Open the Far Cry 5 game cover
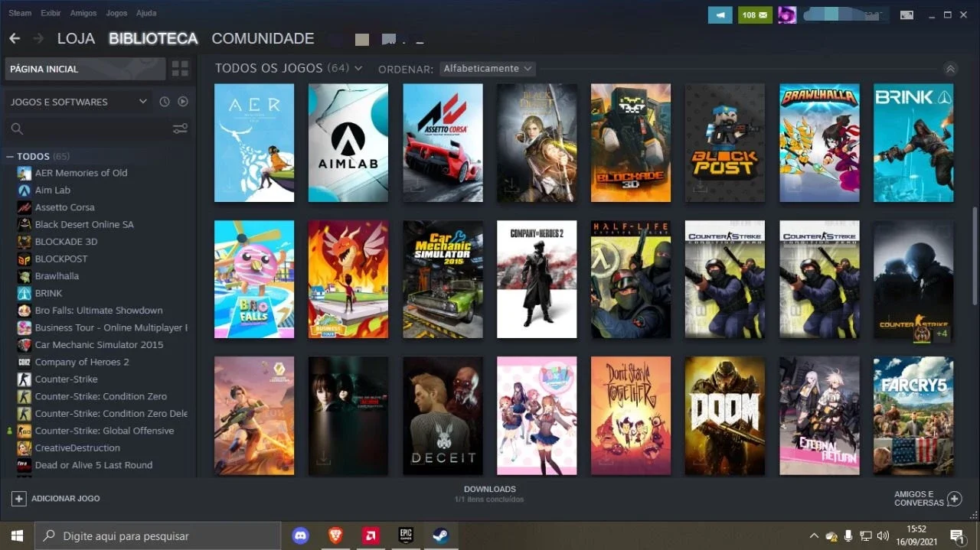Viewport: 980px width, 550px height. [x=913, y=415]
